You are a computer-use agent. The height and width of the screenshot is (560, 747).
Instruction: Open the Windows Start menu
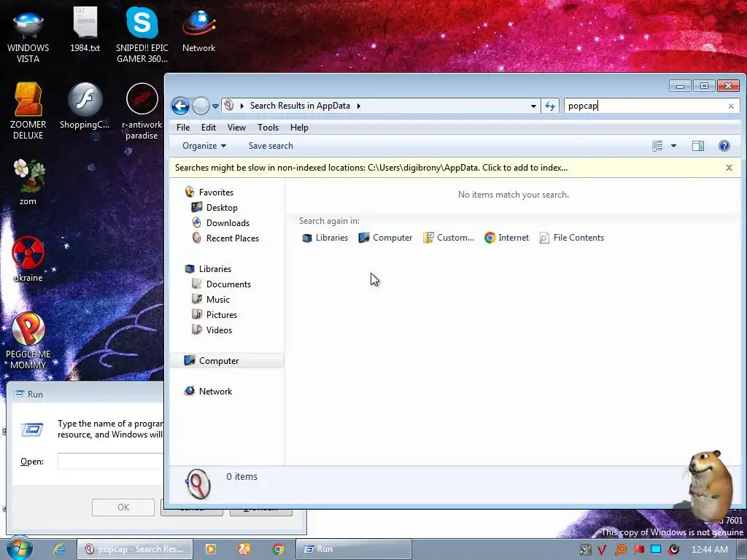tap(19, 548)
